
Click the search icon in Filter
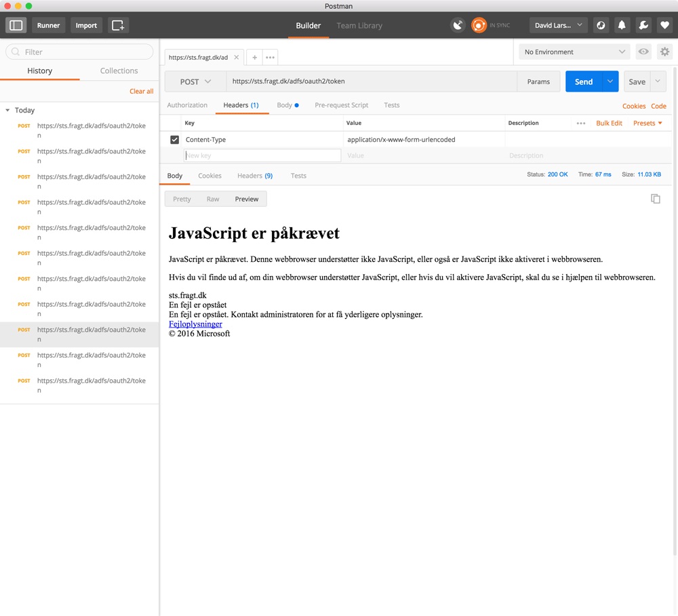pos(16,52)
